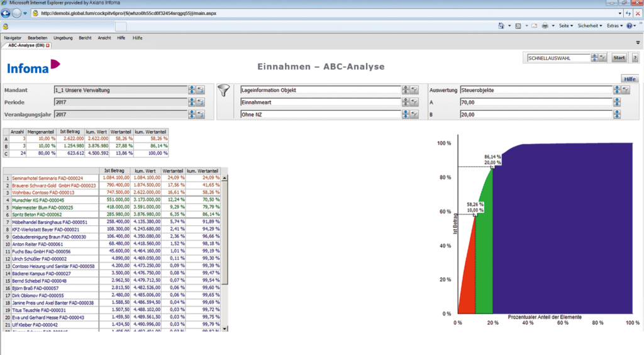Open the Sicherheit dropdown in IE toolbar

point(591,26)
